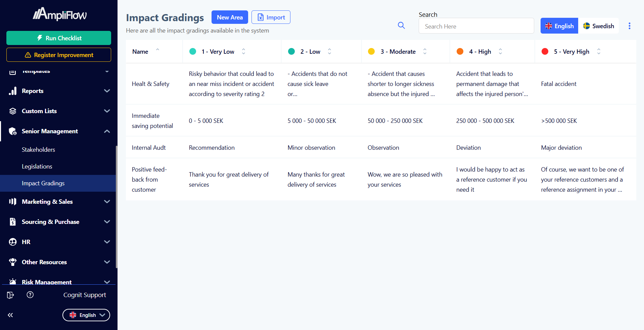Click the HR people icon
The width and height of the screenshot is (644, 330).
click(13, 242)
